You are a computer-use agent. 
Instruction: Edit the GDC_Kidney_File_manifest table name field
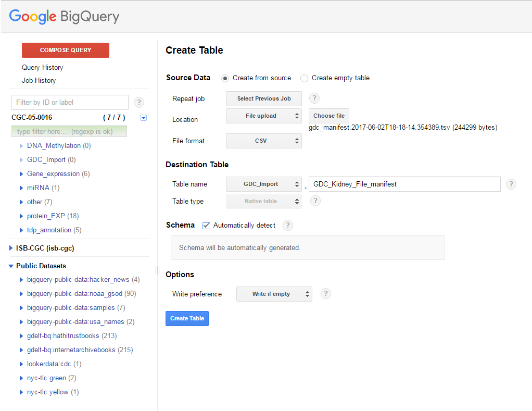pos(404,184)
